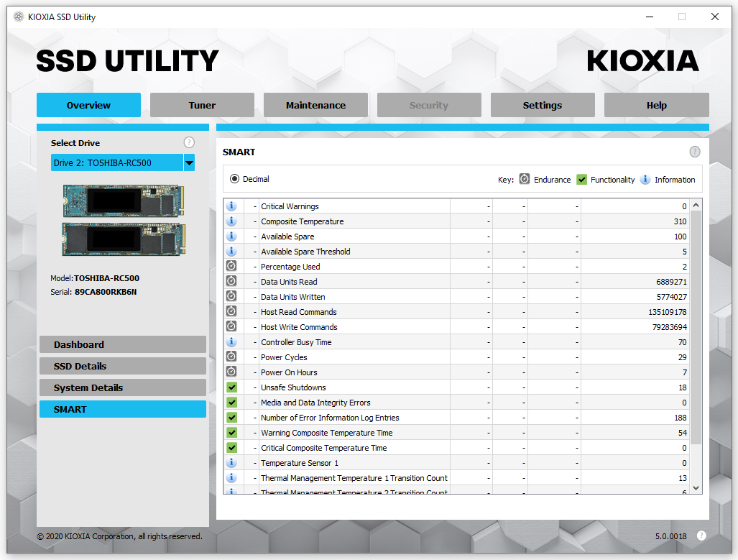
Task: Open the System Details section
Action: click(123, 387)
